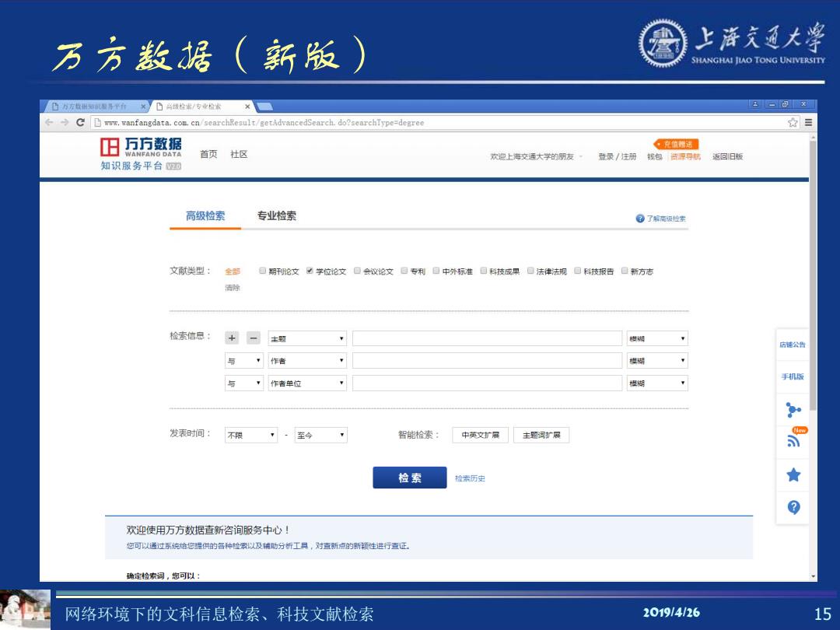Click 全部 document type link
This screenshot has height=630, width=840.
pos(233,271)
